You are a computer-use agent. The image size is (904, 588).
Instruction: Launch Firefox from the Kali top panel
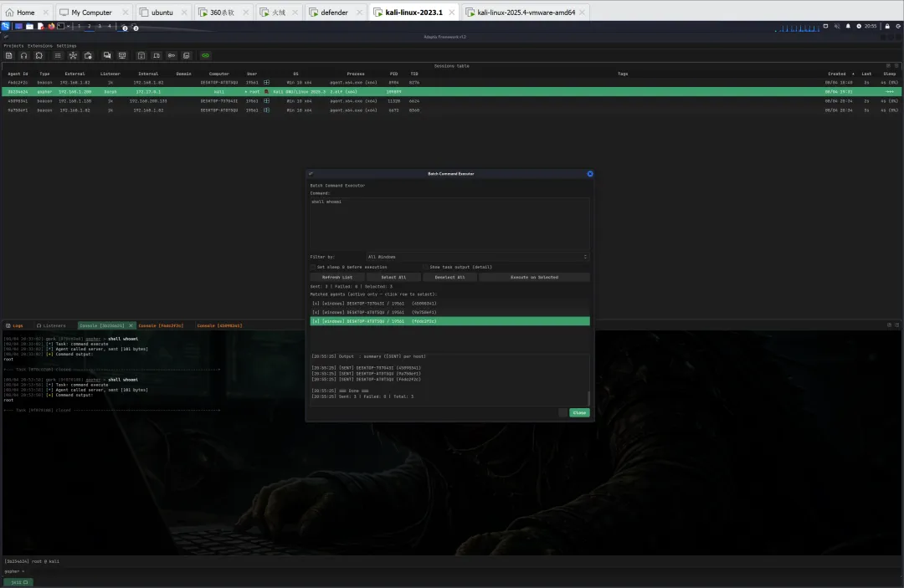[51, 26]
